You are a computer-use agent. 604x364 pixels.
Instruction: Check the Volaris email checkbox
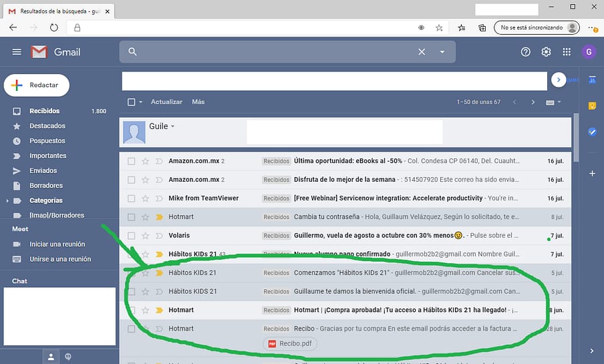132,236
